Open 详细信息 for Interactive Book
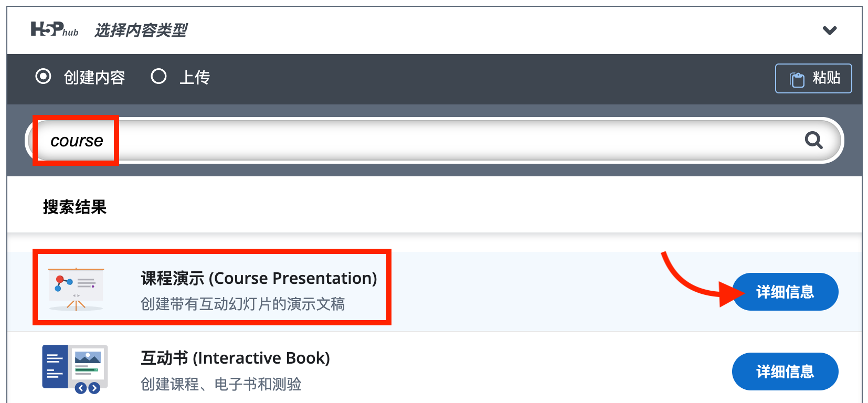 pos(785,372)
